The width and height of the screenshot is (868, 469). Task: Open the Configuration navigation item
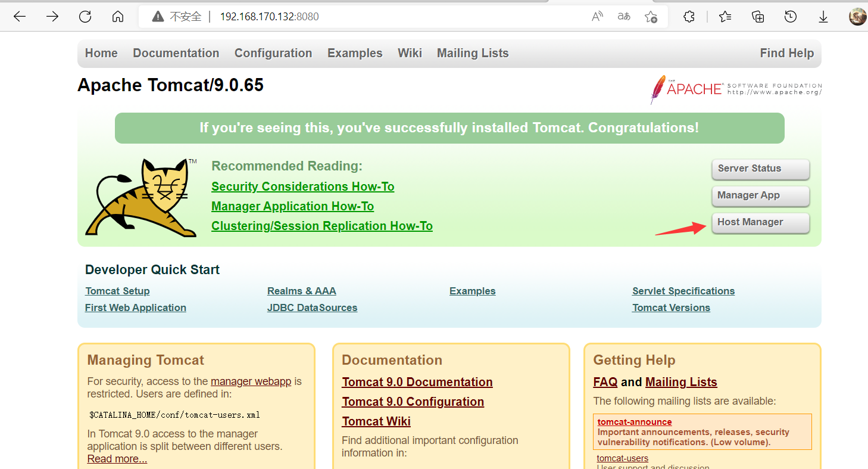pyautogui.click(x=273, y=53)
